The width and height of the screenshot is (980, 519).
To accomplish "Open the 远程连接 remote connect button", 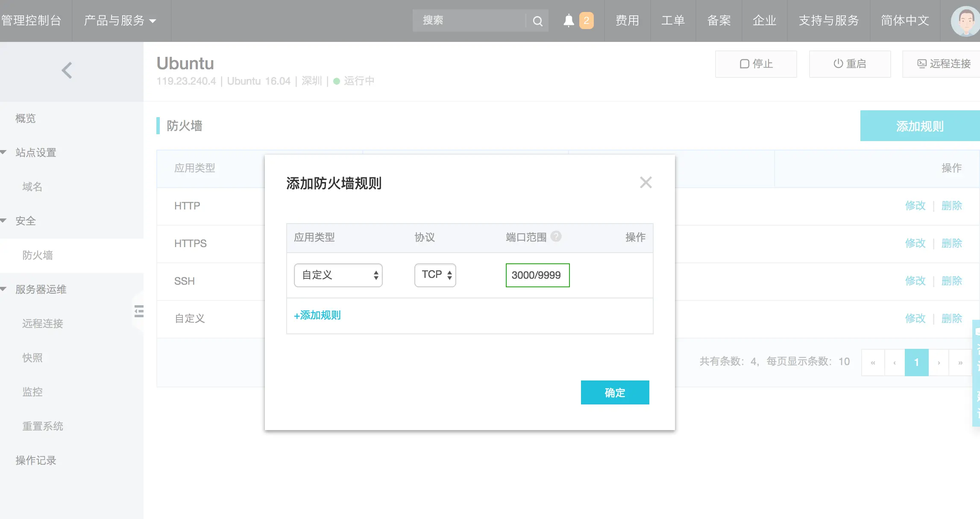I will click(944, 64).
